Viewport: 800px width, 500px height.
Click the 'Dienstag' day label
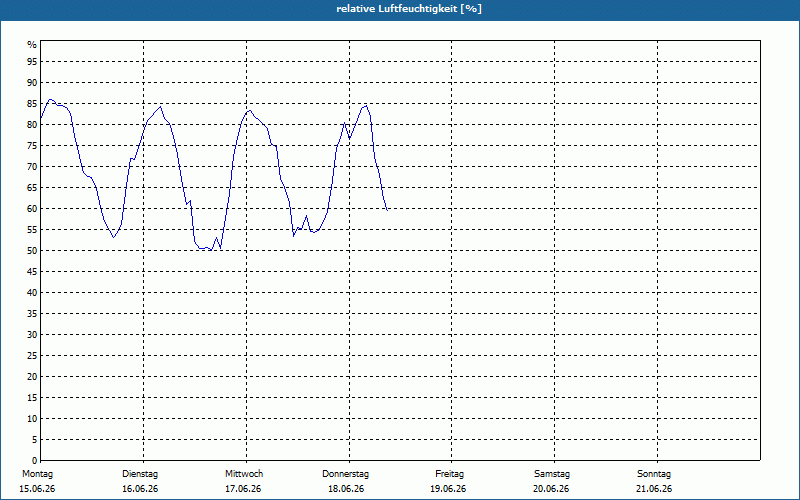[x=140, y=474]
